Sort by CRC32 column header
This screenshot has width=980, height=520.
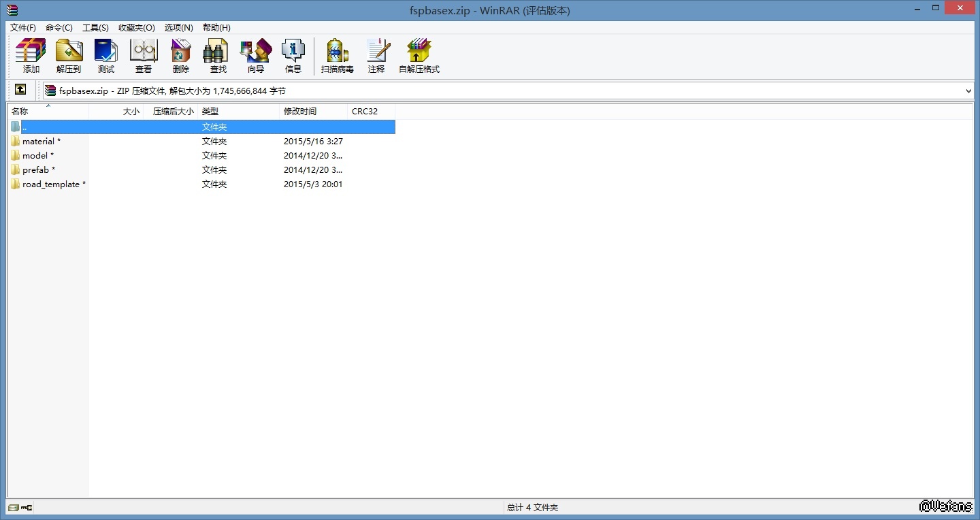click(x=372, y=111)
